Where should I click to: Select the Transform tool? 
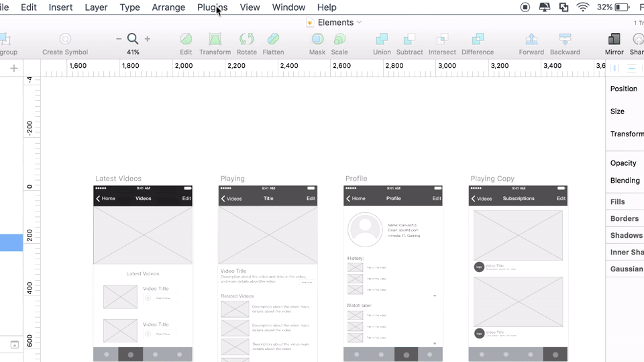click(215, 40)
